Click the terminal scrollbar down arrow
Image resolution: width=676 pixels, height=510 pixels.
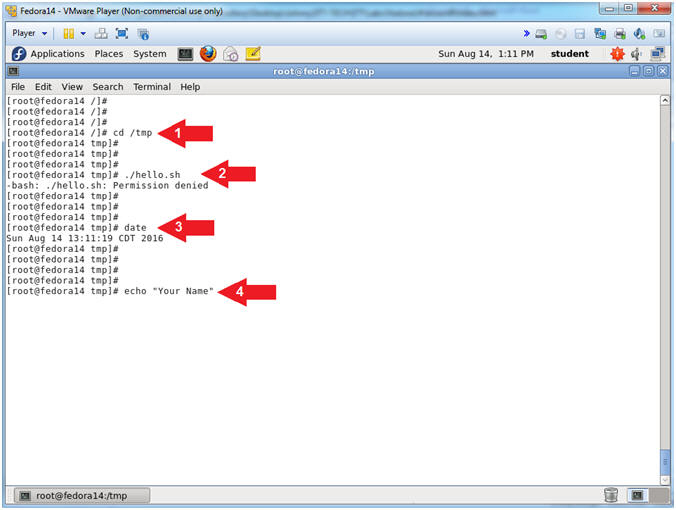click(x=665, y=480)
